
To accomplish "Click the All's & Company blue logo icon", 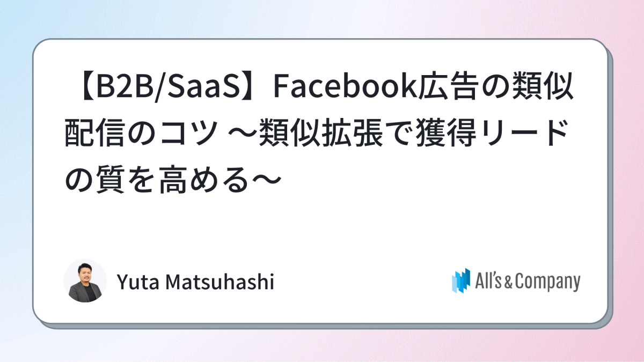I will coord(461,281).
